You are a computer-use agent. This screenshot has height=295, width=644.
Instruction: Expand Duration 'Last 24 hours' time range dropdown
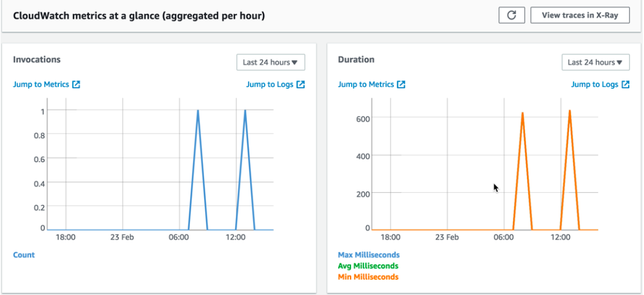click(595, 62)
